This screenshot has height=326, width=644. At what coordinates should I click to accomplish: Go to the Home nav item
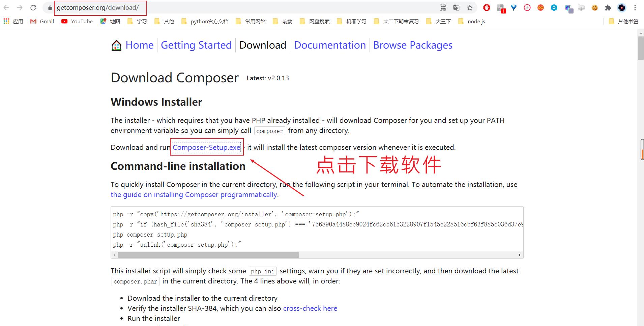point(140,45)
